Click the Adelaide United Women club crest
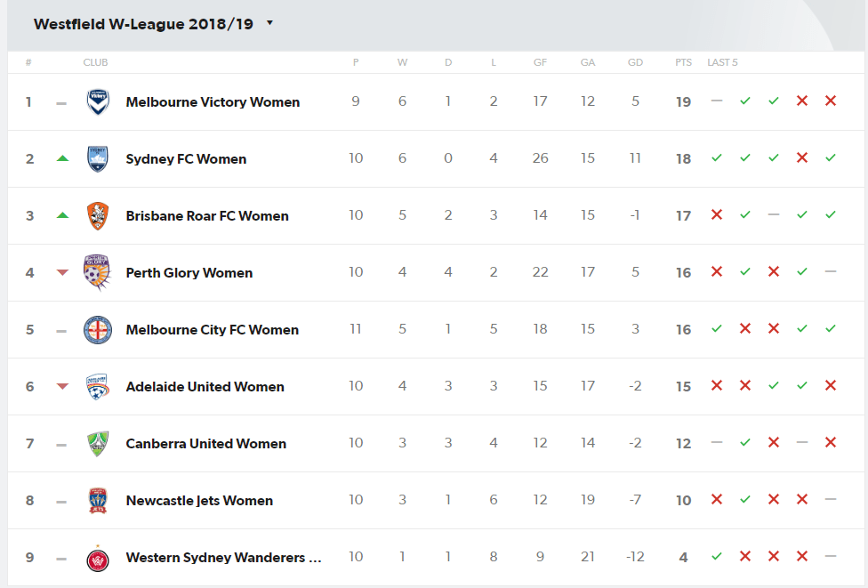The height and width of the screenshot is (588, 868). pyautogui.click(x=98, y=386)
